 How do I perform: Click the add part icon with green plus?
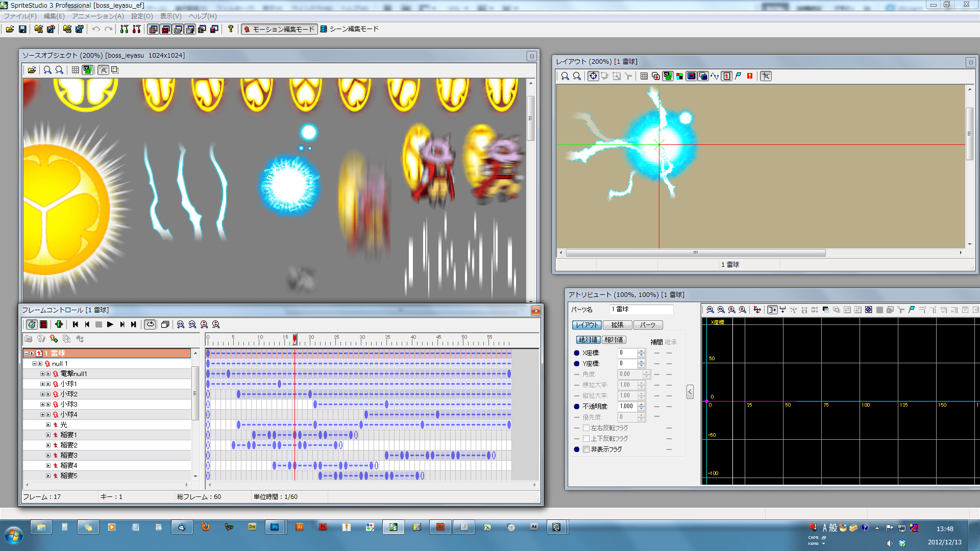click(54, 339)
